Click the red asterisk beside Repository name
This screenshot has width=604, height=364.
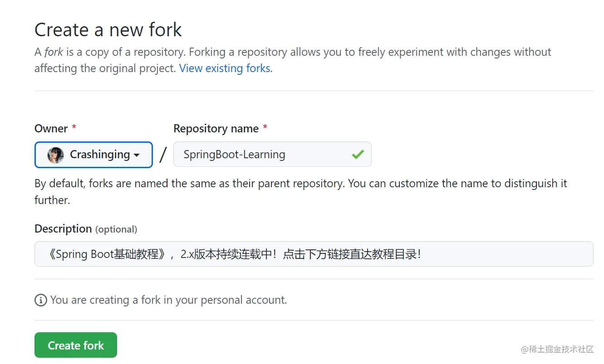click(x=265, y=128)
